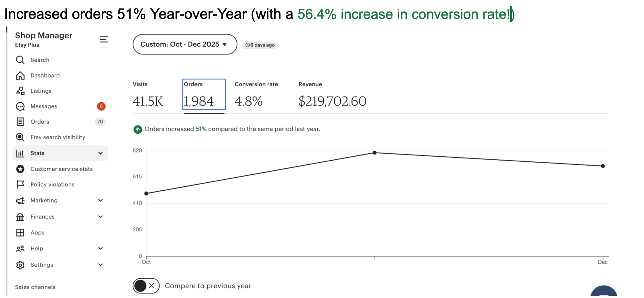Open Customer service stats badge icon
Screen dimensions: 644x298
[20, 169]
